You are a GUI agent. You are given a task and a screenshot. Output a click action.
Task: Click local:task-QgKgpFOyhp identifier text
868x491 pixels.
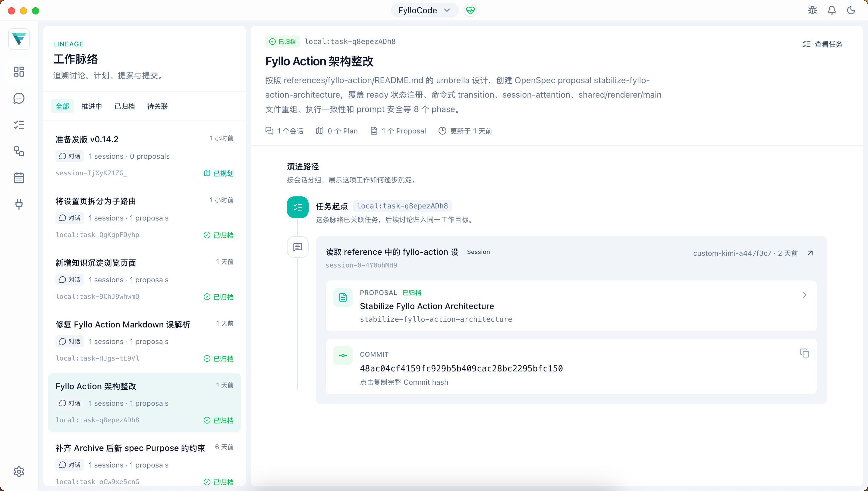click(97, 235)
